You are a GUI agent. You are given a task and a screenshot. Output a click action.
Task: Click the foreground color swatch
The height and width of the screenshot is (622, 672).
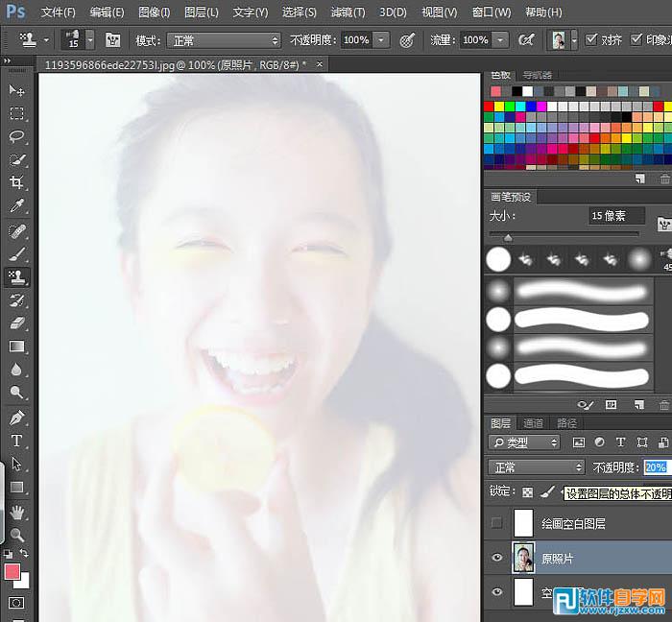point(12,572)
